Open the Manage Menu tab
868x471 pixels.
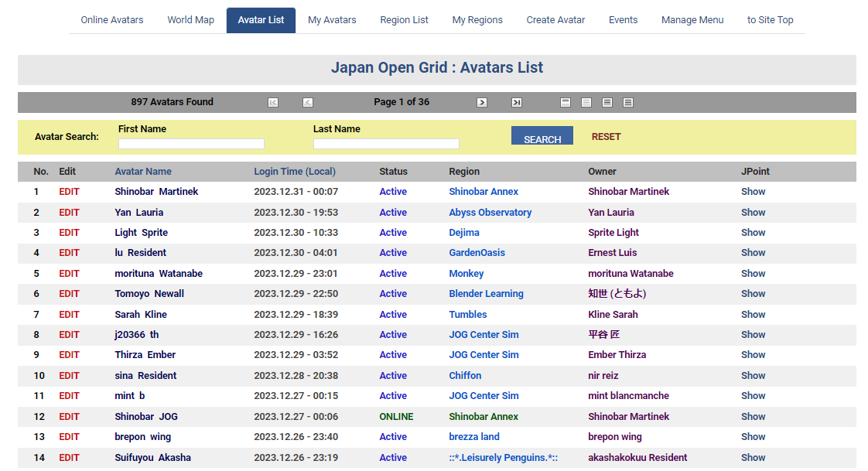tap(692, 20)
